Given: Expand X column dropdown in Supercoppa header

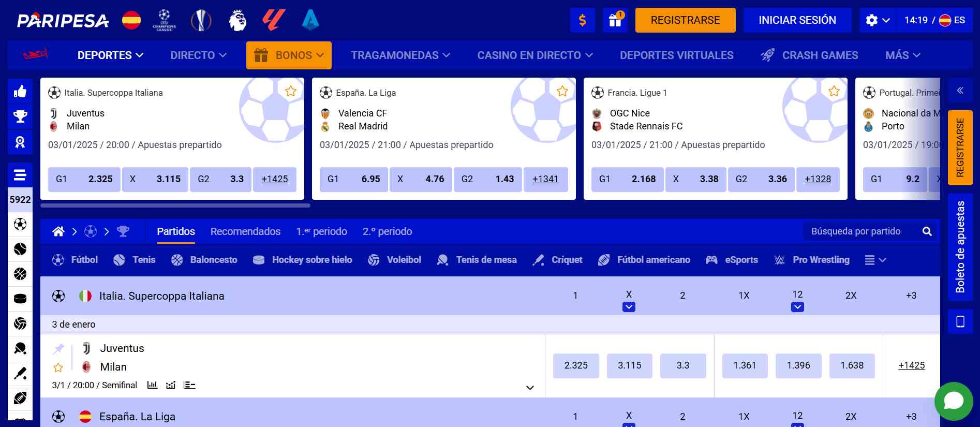Looking at the screenshot, I should [x=629, y=307].
